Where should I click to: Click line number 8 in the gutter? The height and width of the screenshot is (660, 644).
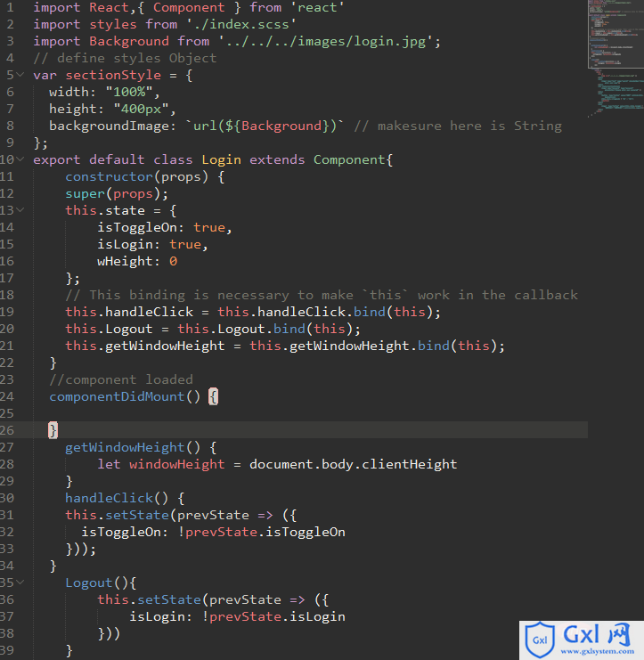tap(10, 126)
